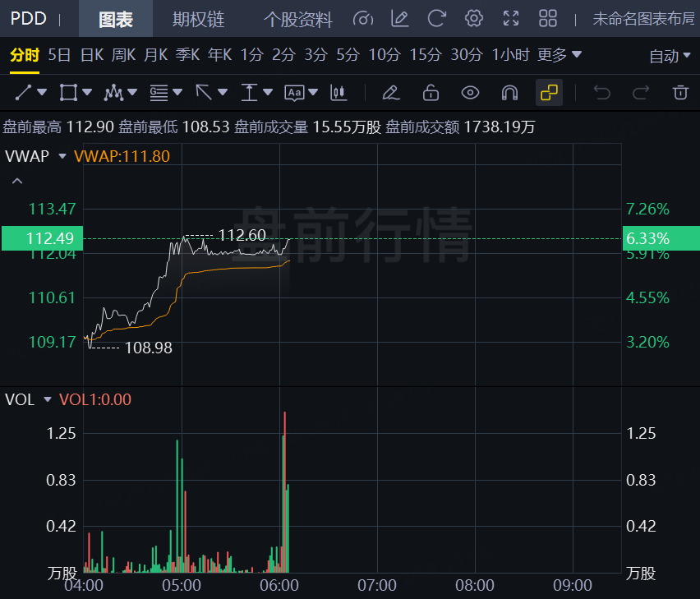The image size is (700, 599).
Task: Select the line drawing tool
Action: (x=23, y=92)
